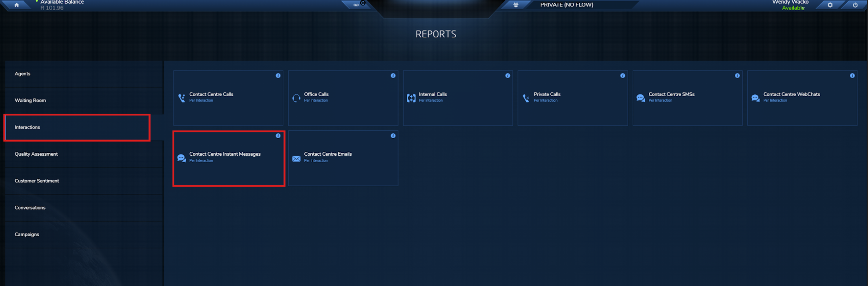Open the settings gear icon
This screenshot has width=868, height=286.
coord(830,5)
